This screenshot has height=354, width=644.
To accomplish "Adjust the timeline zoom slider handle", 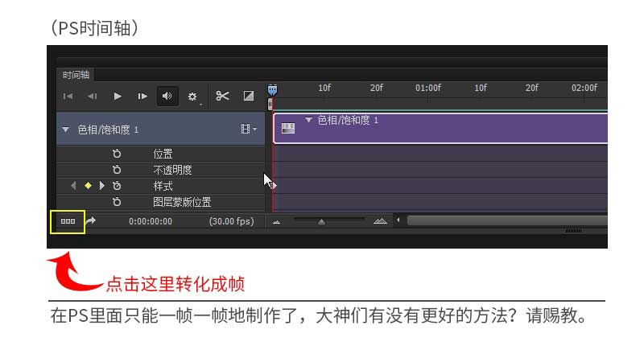I will (321, 222).
